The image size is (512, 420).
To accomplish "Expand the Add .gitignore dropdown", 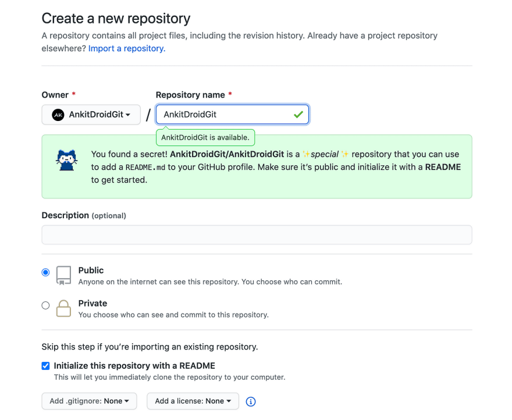I will pyautogui.click(x=89, y=401).
